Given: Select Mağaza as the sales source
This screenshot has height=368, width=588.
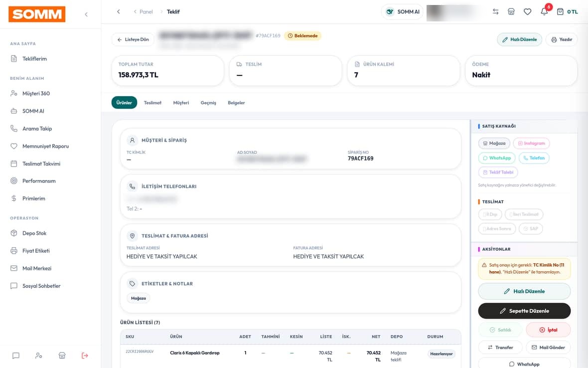Looking at the screenshot, I should tap(494, 143).
